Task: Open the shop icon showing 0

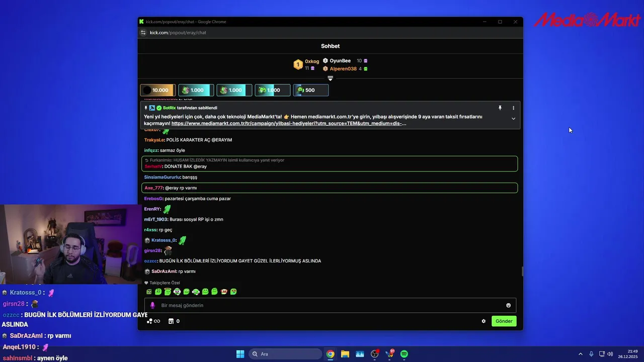Action: [174, 321]
